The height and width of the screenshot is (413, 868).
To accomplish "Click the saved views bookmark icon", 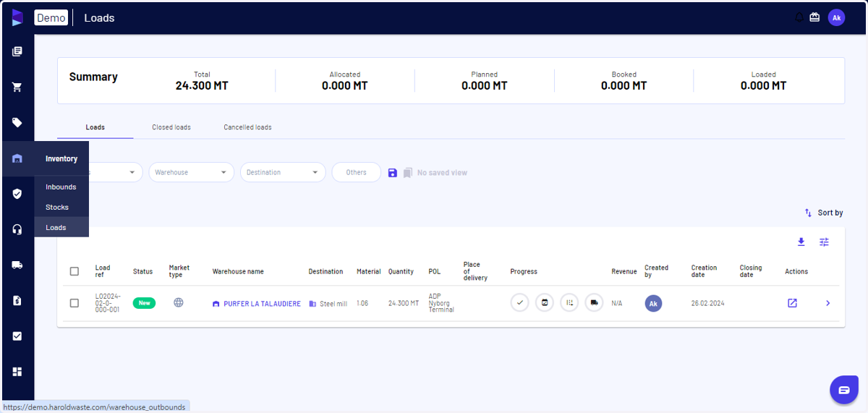I will click(408, 173).
